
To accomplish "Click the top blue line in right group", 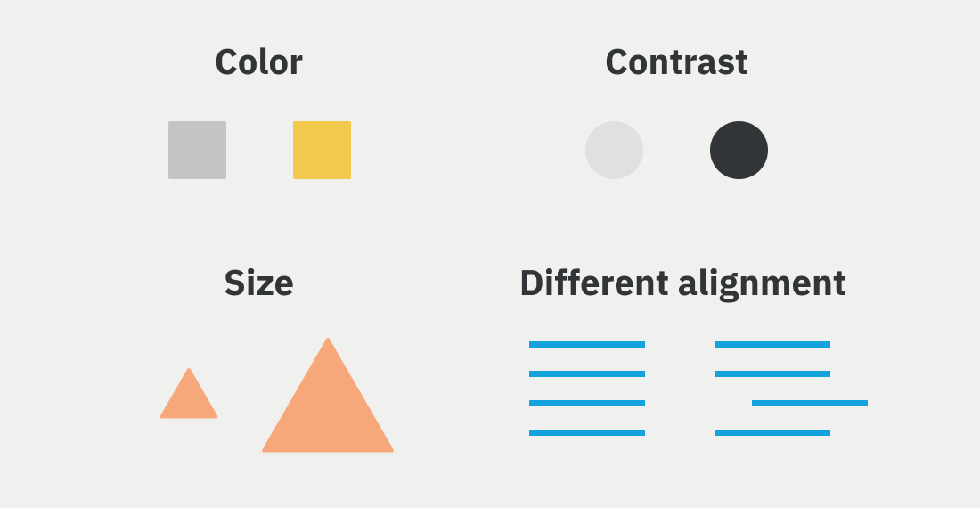I will (772, 344).
